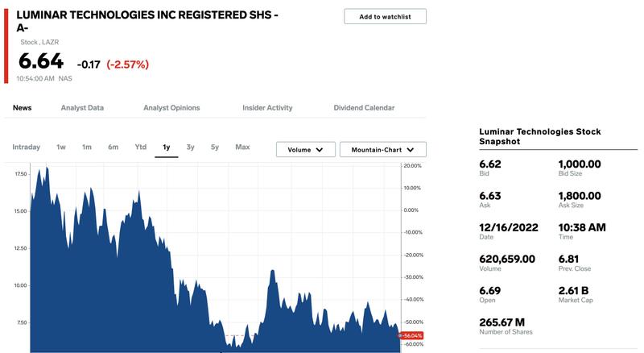Show the Max chart range

[x=242, y=147]
